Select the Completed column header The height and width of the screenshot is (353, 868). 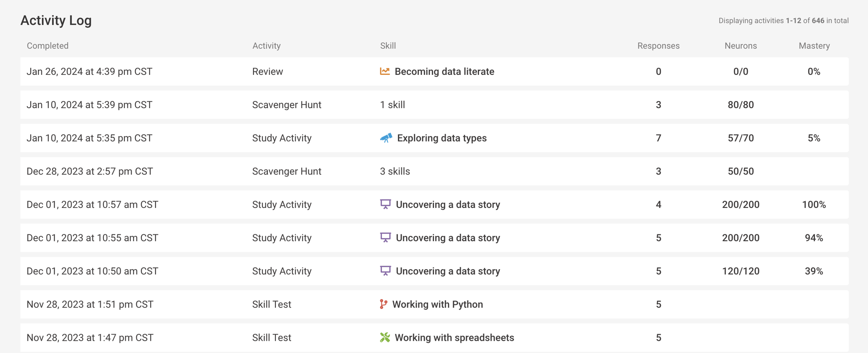pyautogui.click(x=48, y=46)
